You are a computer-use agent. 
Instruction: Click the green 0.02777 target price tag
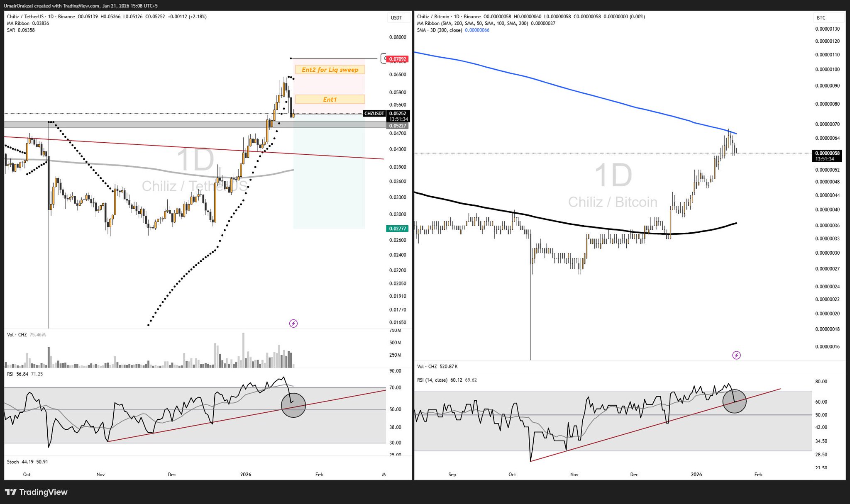[397, 229]
